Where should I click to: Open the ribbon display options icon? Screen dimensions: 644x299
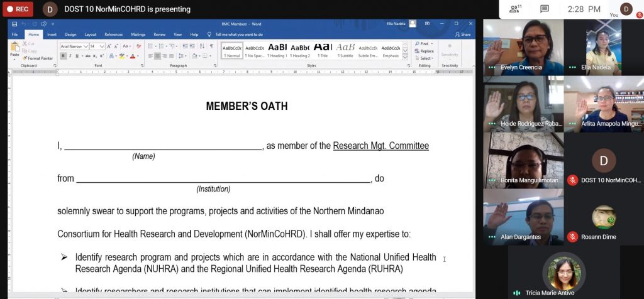(x=427, y=24)
